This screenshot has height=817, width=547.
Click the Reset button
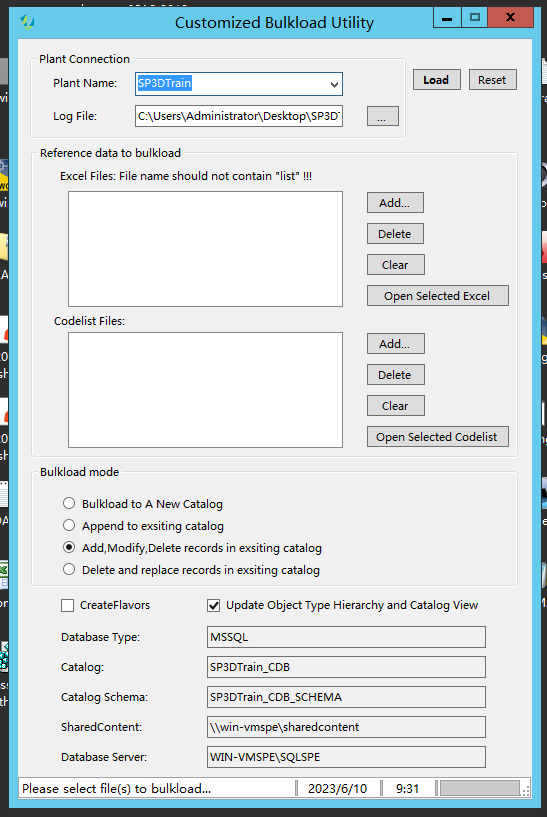coord(492,80)
